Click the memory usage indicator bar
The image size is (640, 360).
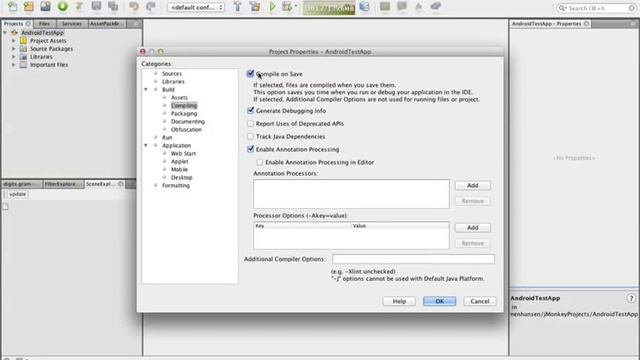pos(329,8)
